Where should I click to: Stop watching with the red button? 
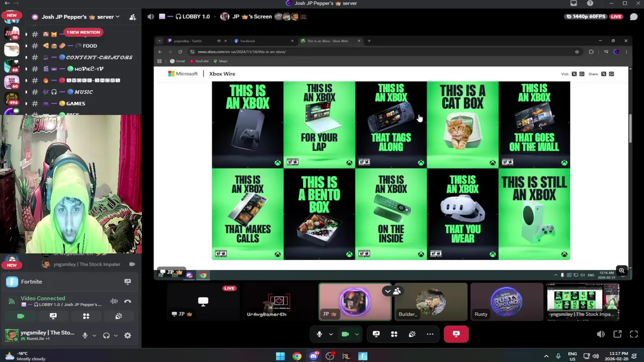456,334
